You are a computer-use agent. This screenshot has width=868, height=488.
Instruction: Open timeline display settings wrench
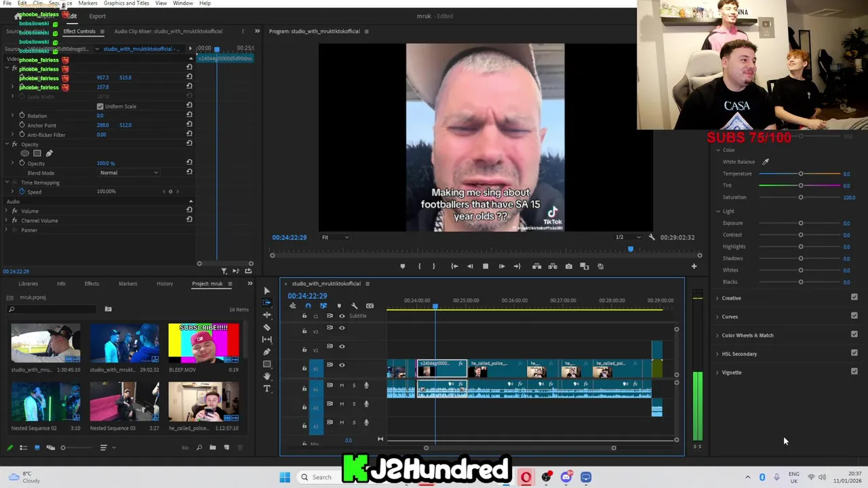354,306
